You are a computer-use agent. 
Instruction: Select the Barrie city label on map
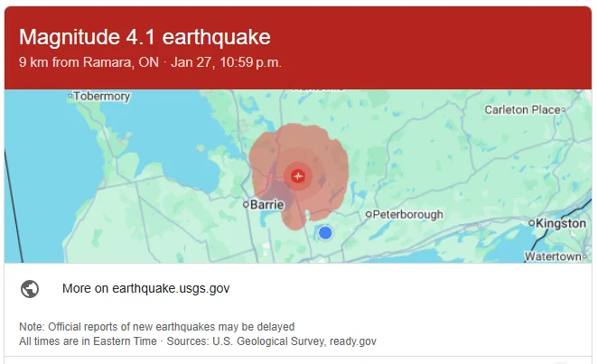point(267,205)
